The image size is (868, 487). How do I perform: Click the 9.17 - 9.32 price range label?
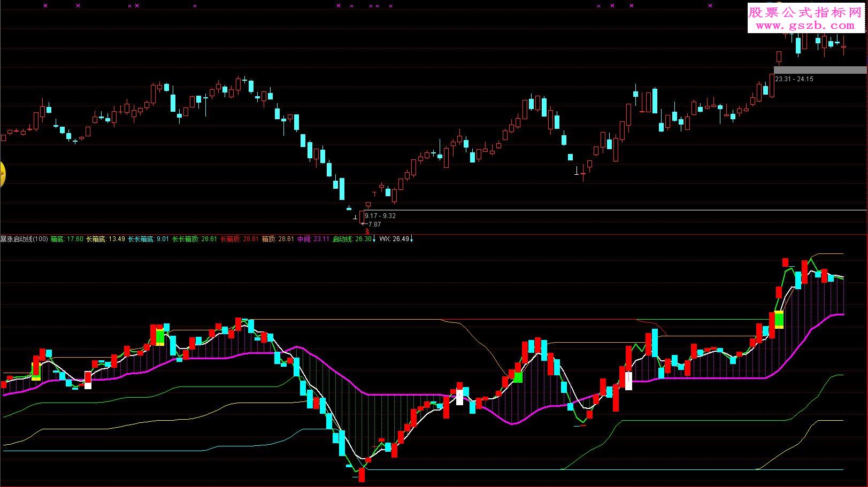[380, 216]
